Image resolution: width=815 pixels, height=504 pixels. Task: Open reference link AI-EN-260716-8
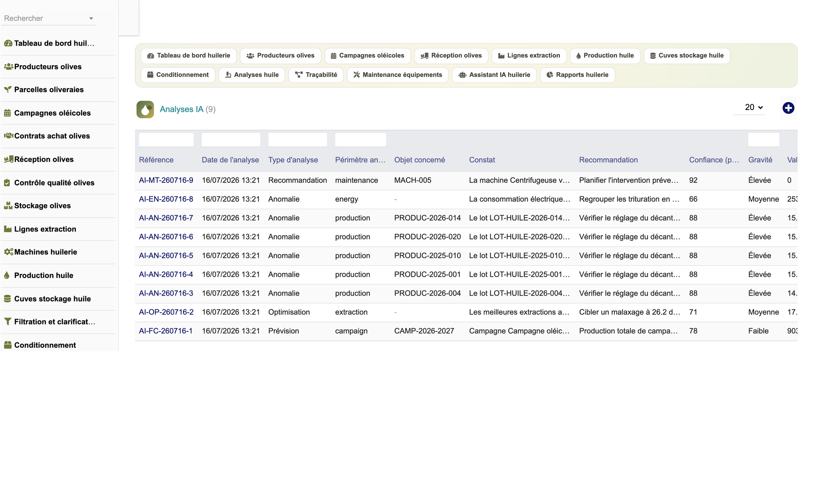(166, 199)
